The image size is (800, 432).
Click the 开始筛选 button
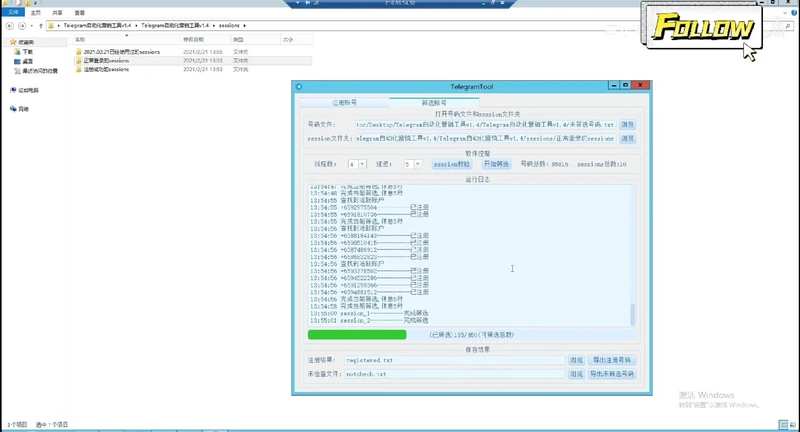tap(496, 164)
